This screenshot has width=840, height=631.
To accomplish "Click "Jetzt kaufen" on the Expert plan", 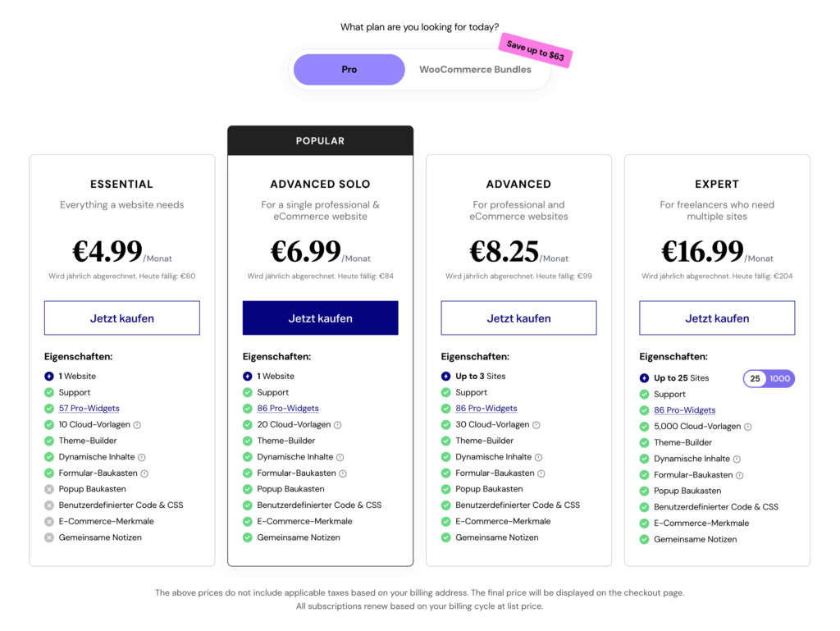I will [x=716, y=318].
